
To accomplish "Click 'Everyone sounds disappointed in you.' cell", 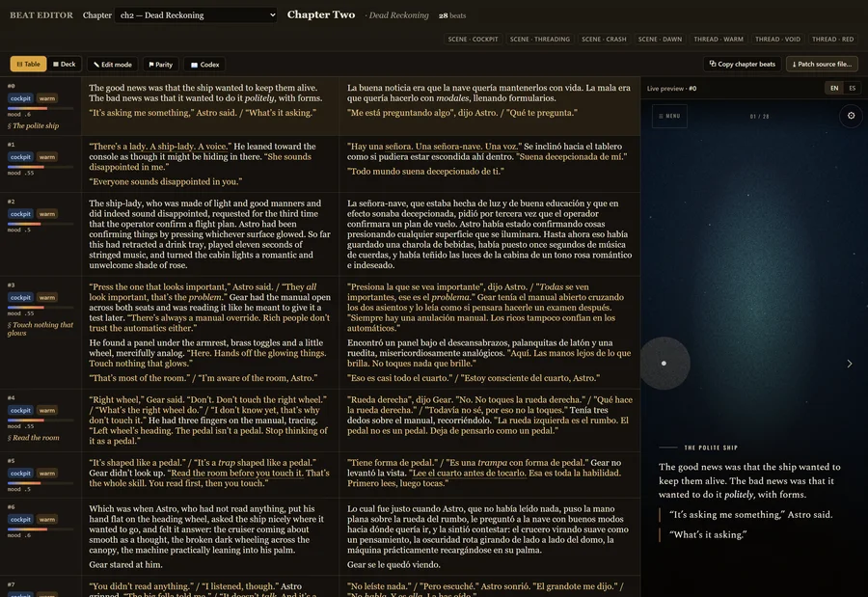I will point(166,181).
